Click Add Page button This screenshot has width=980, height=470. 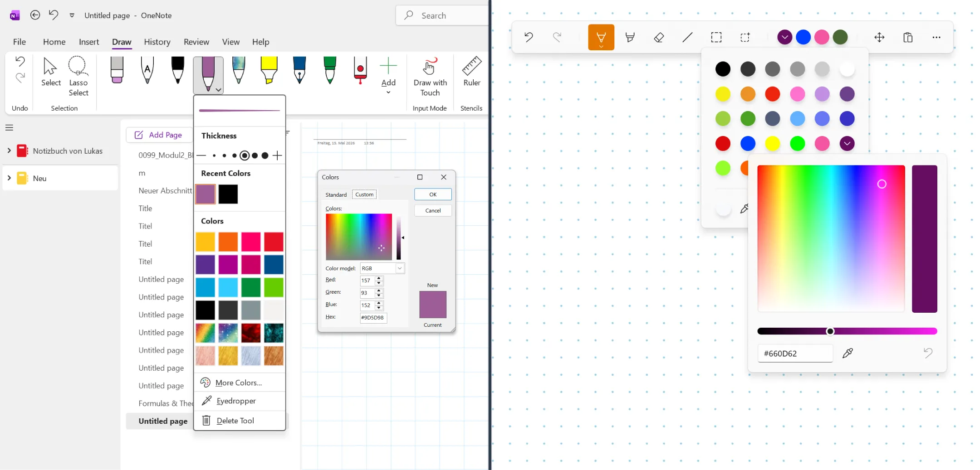[x=159, y=135]
